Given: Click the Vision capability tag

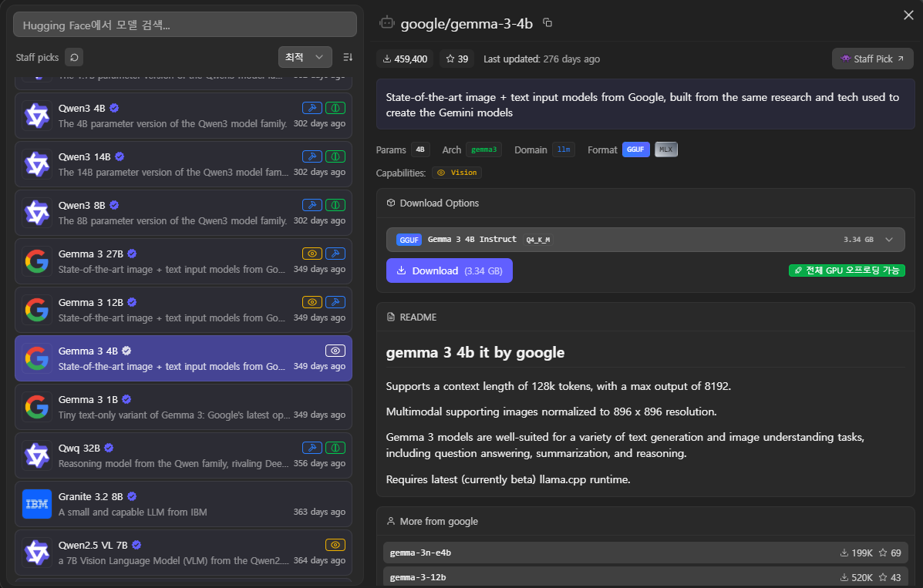Looking at the screenshot, I should [x=456, y=173].
